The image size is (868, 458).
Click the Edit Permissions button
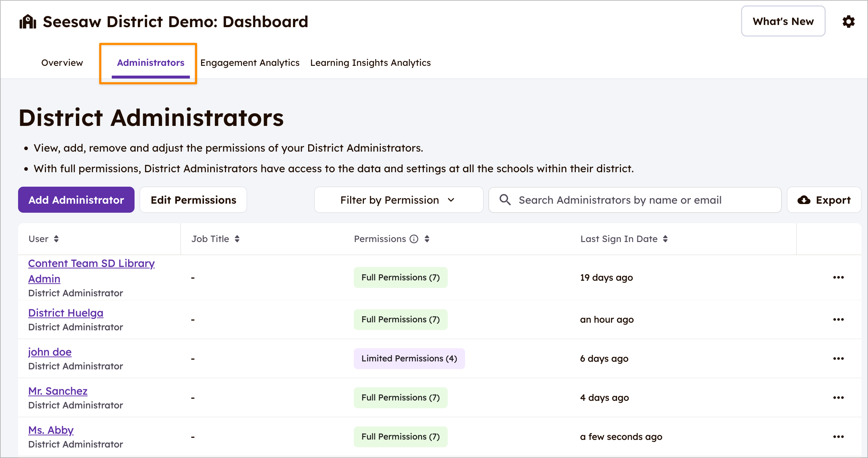click(x=193, y=200)
